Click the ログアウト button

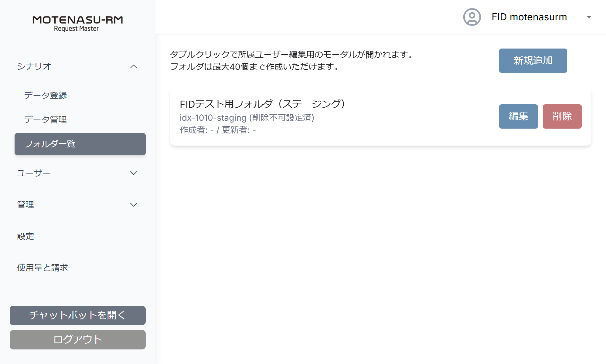coord(78,340)
